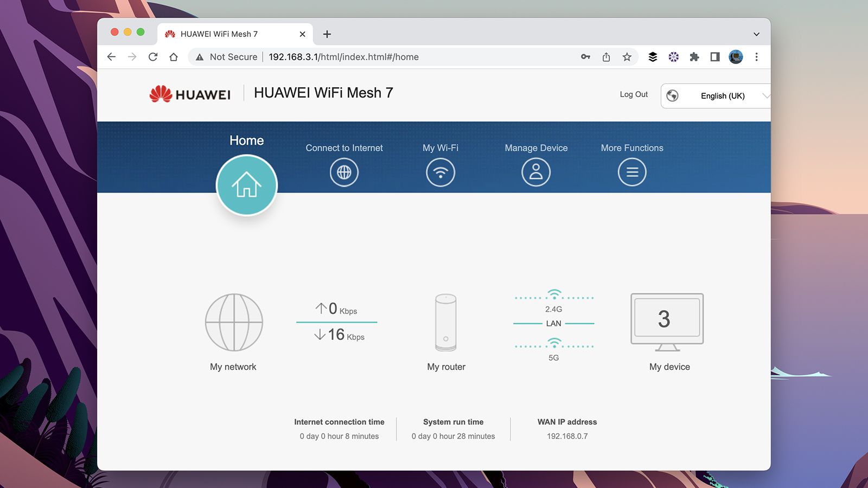Reload the router page
Image resolution: width=868 pixels, height=488 pixels.
(153, 57)
